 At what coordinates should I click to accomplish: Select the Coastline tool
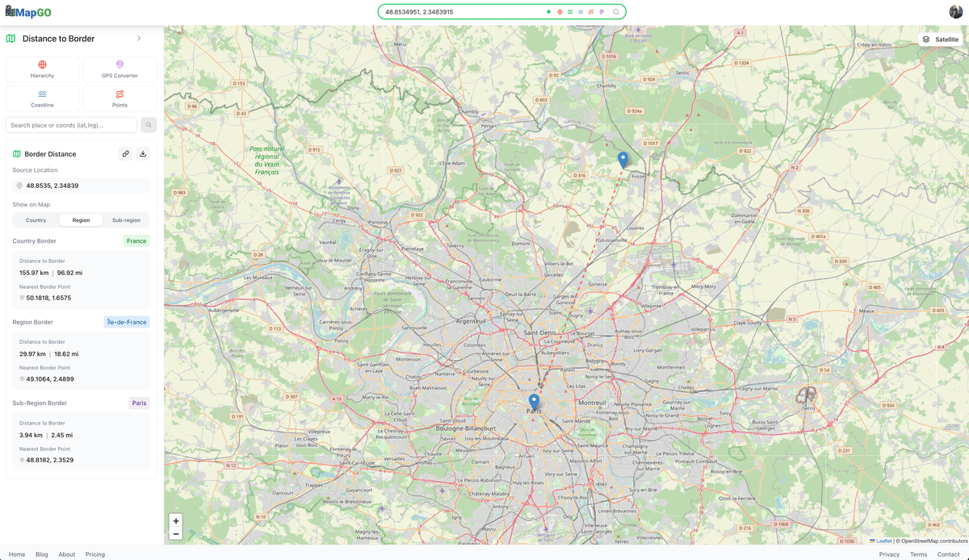(x=42, y=98)
